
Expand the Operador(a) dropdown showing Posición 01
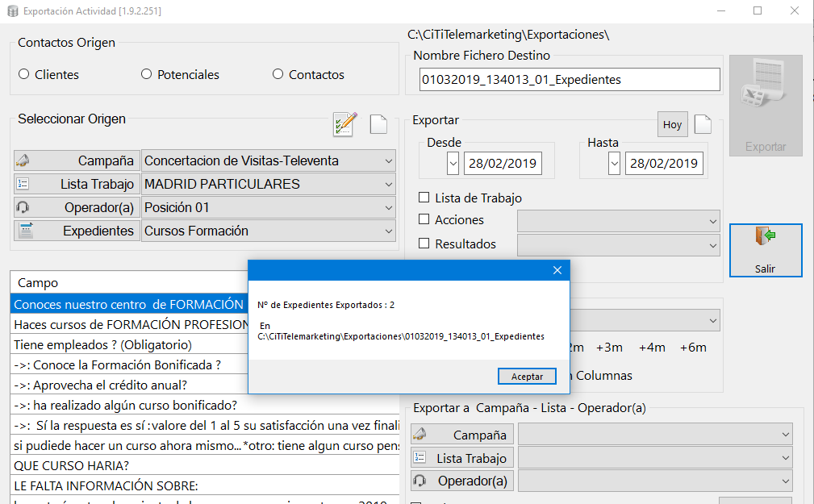269,207
